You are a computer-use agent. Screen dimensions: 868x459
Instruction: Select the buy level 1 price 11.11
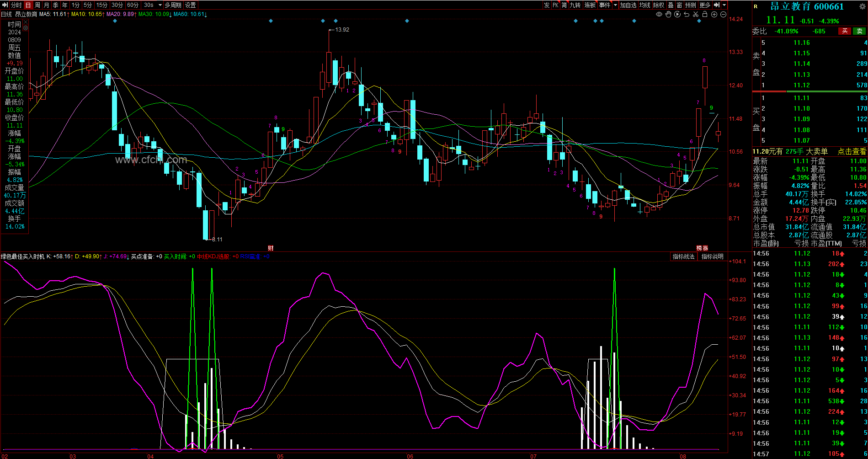pos(802,98)
